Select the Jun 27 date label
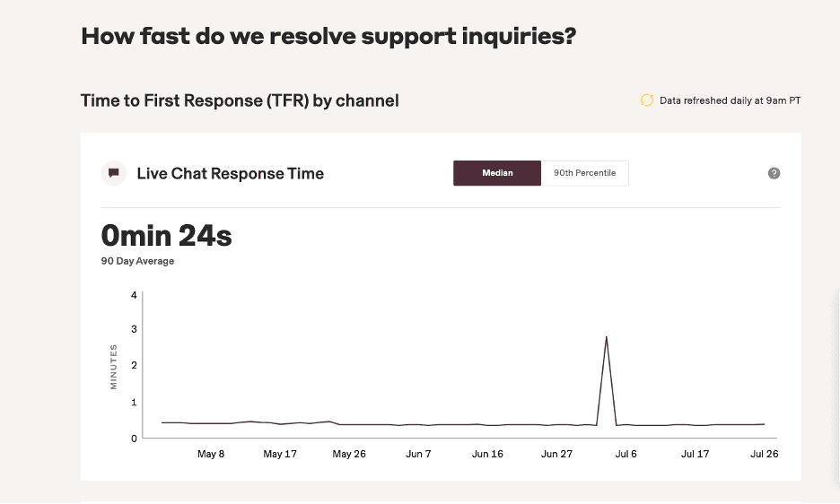 tap(556, 454)
